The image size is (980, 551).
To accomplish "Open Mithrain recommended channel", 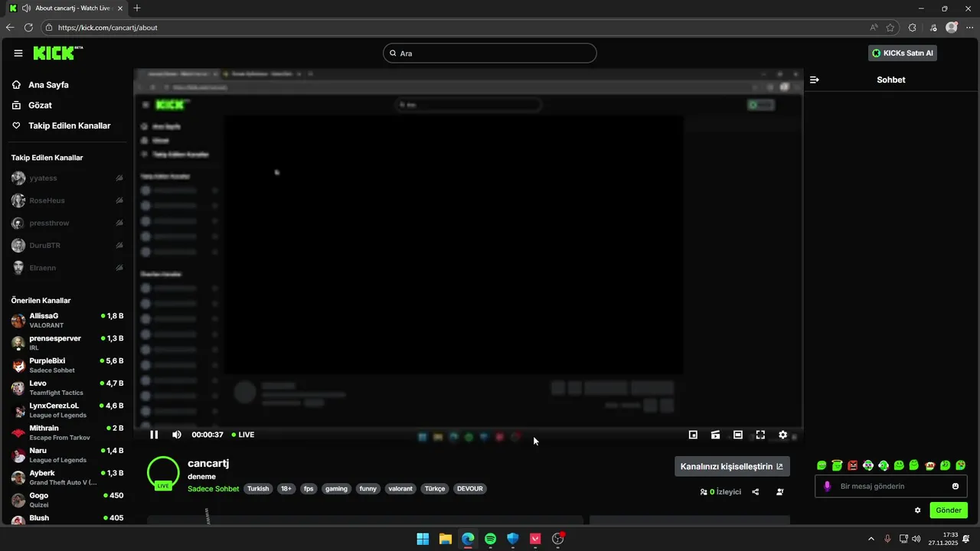I will tap(67, 432).
